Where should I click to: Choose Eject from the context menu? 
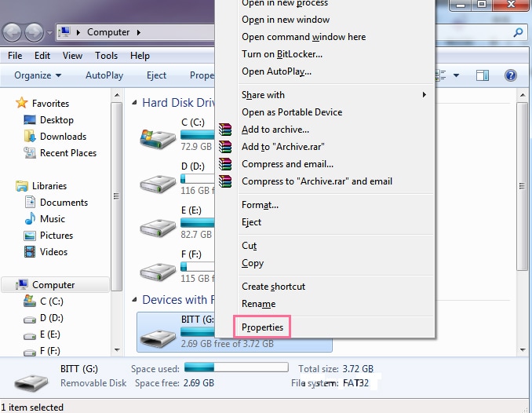click(x=251, y=222)
